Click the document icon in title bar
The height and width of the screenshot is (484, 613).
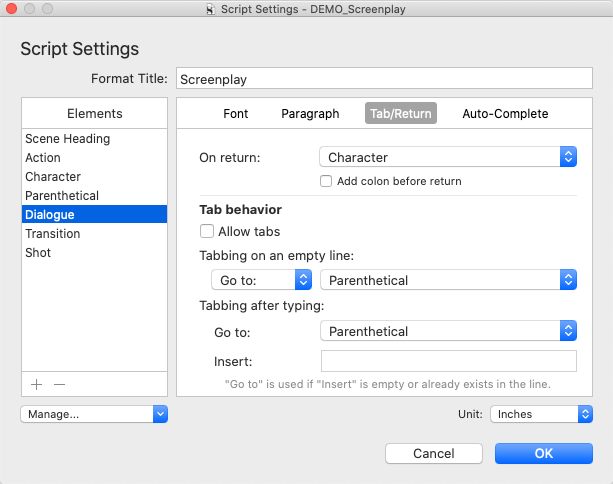tap(237, 9)
